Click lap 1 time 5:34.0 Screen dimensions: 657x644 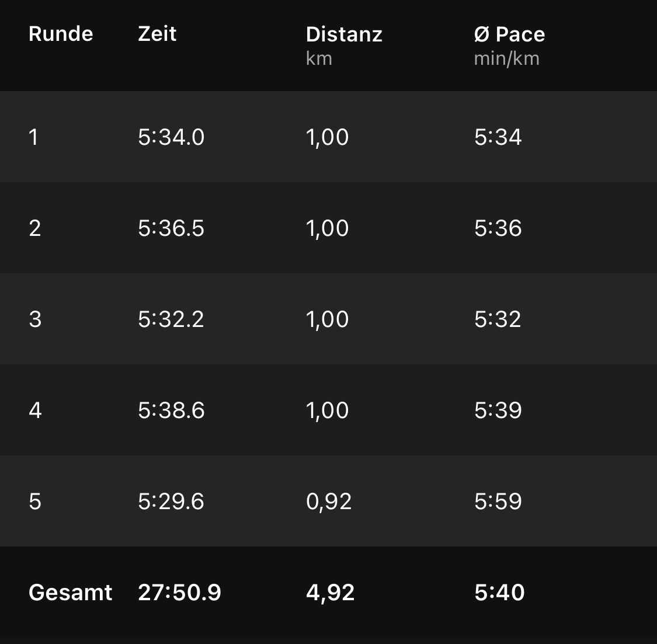click(171, 137)
